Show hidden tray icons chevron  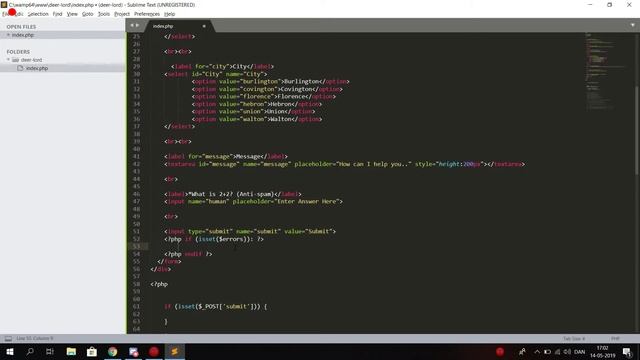pos(537,351)
